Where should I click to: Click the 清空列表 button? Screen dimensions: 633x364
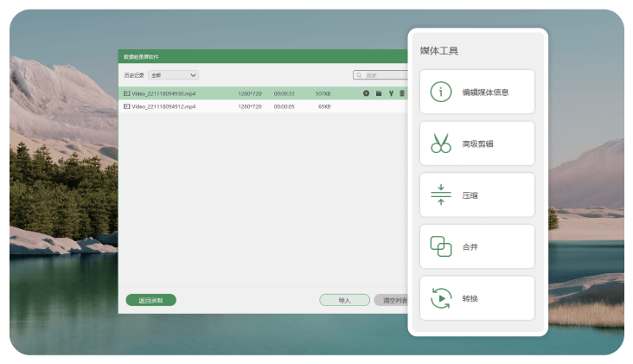391,300
